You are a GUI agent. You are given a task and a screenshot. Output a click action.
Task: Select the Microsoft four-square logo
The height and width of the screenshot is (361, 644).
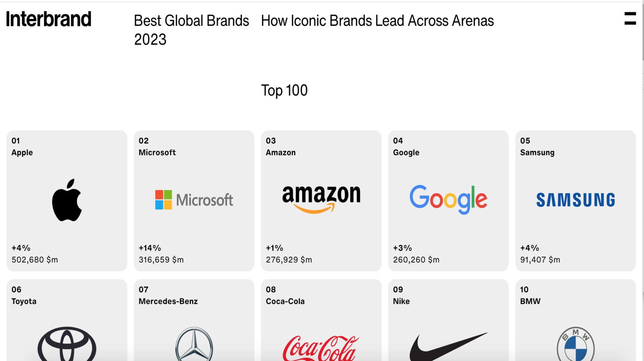point(163,198)
